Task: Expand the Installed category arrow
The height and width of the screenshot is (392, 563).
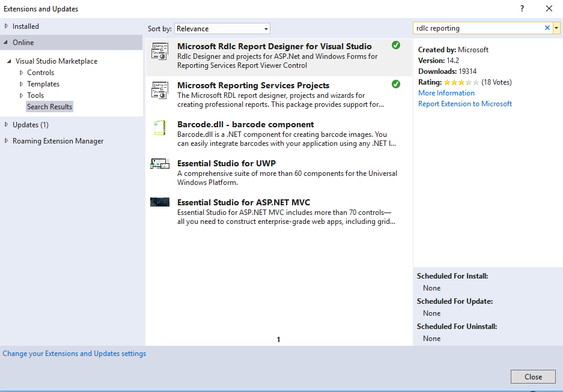Action: (6, 26)
